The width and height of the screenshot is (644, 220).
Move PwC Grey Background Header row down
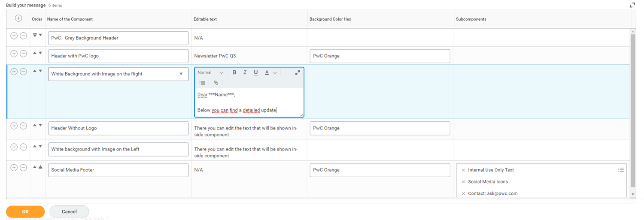click(40, 35)
